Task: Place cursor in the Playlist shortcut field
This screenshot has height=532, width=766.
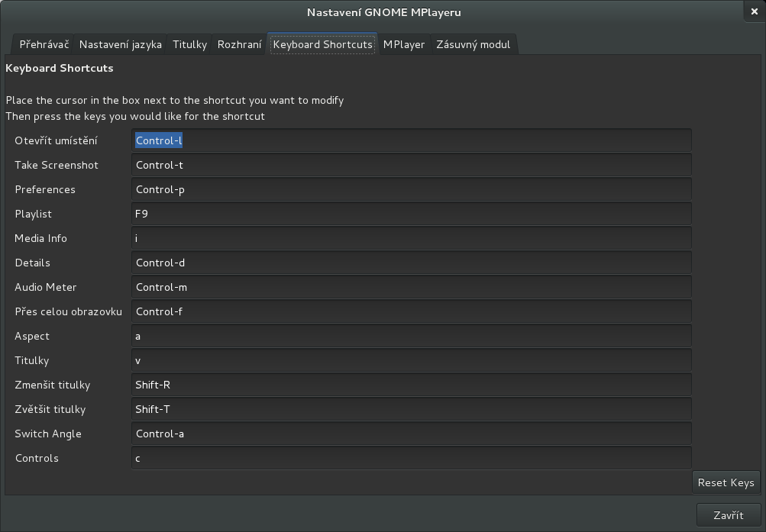Action: click(412, 214)
